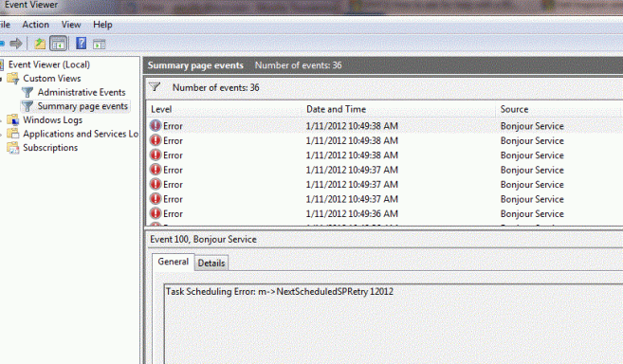Collapse the Custom Views tree node
623x364 pixels.
[x=1, y=79]
